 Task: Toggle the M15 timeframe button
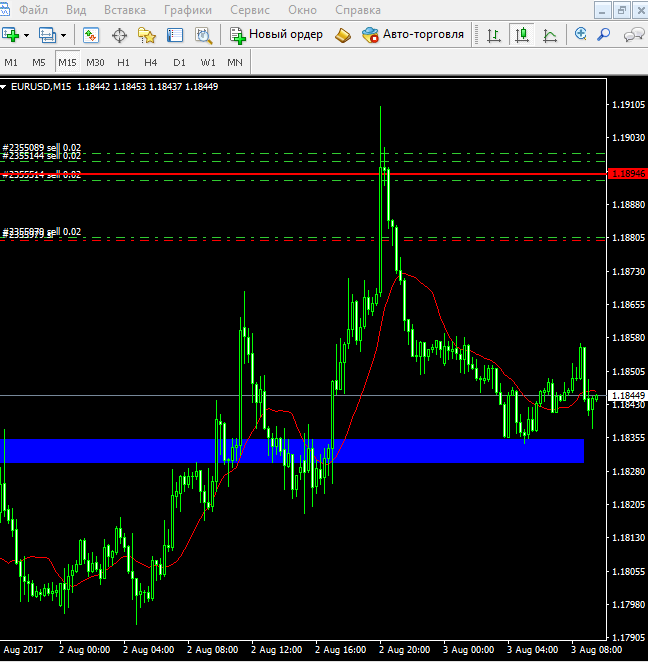(67, 62)
